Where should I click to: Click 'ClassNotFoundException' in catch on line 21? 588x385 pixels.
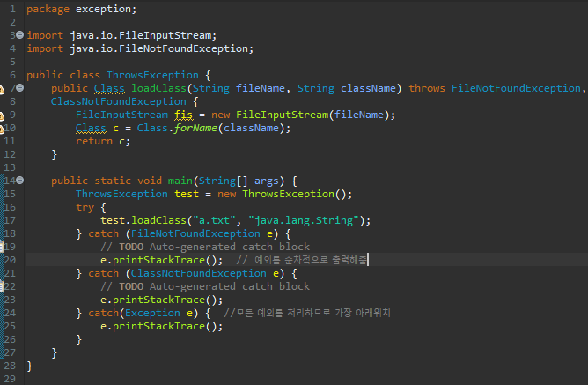tap(198, 273)
